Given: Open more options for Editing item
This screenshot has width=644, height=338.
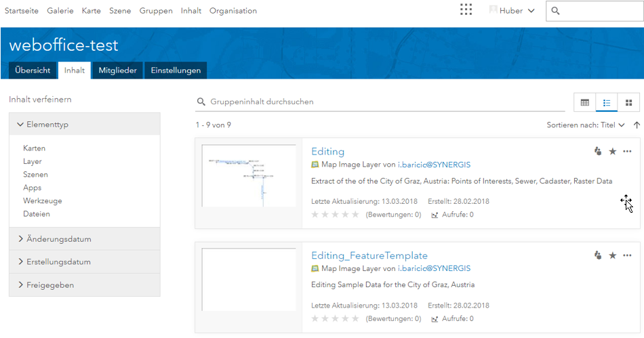Looking at the screenshot, I should point(627,151).
